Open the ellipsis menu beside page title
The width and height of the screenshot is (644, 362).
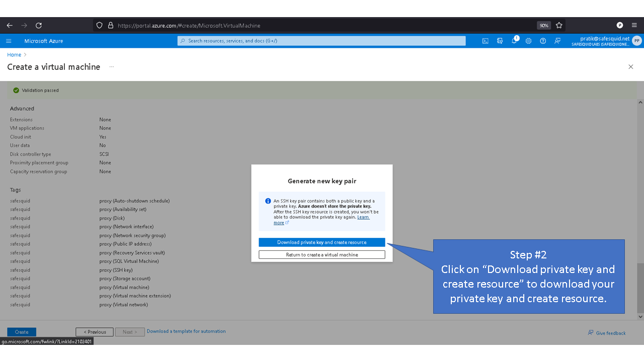[112, 67]
